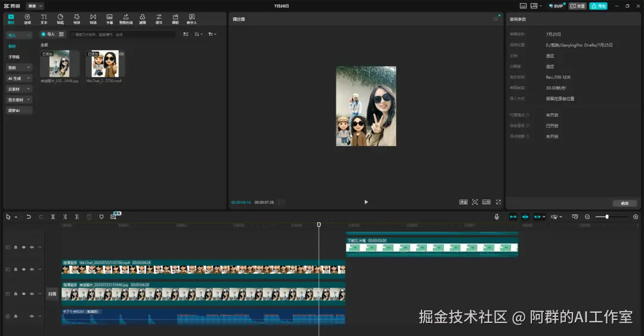This screenshot has height=336, width=644.
Task: Open the selection tool dropdown arrow
Action: (x=16, y=217)
